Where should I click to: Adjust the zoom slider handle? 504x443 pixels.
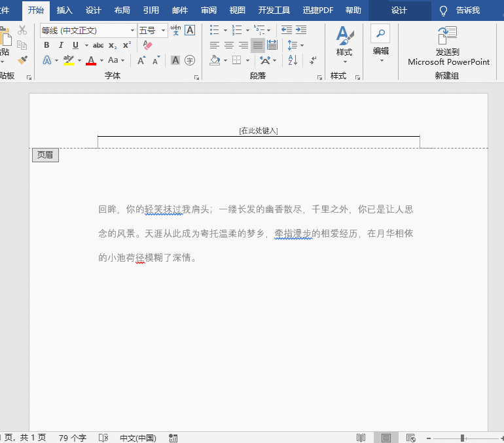462,438
